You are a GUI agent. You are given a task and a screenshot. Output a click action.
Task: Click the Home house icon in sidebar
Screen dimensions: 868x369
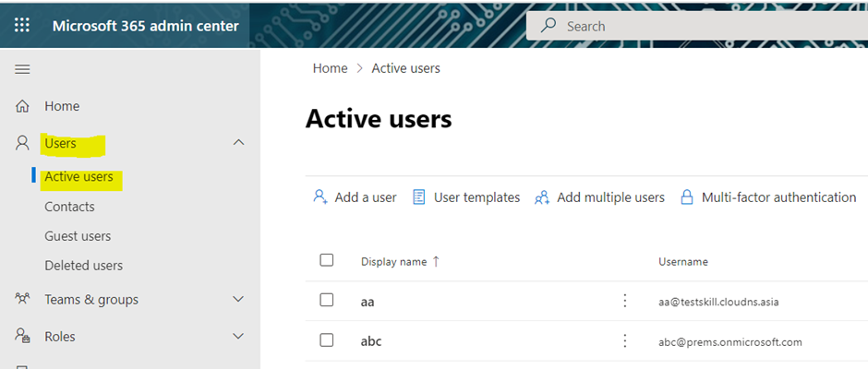pos(22,106)
